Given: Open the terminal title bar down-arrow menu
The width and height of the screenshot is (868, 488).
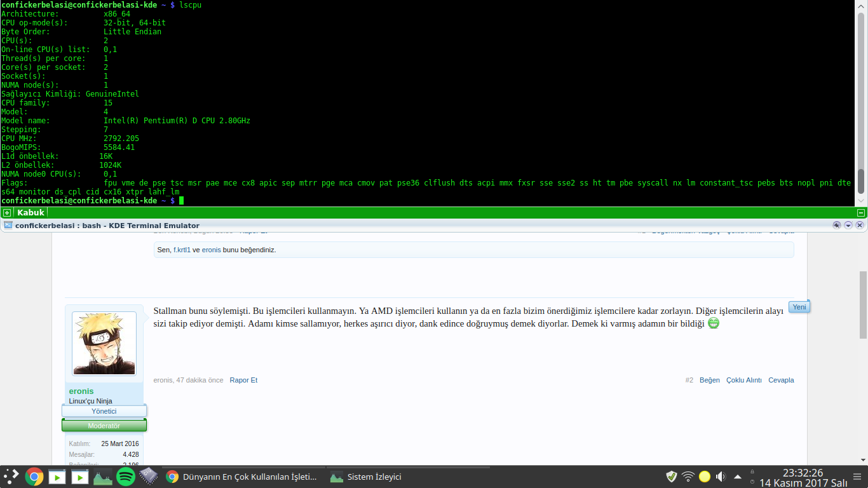Looking at the screenshot, I should point(848,225).
